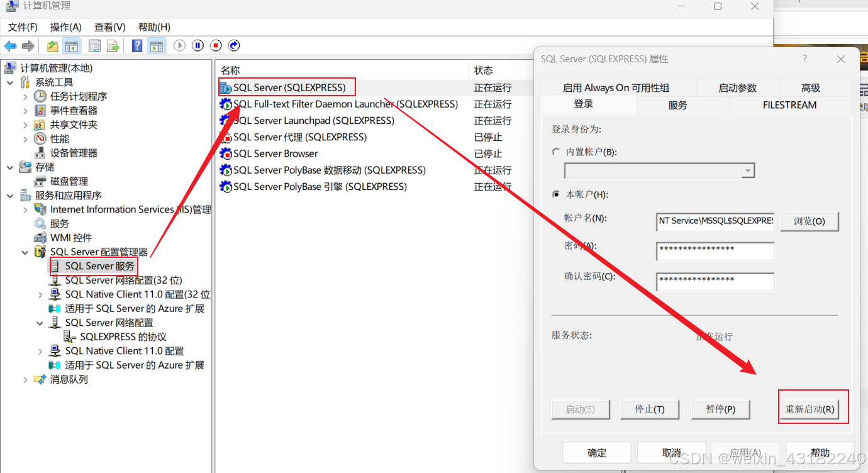Image resolution: width=868 pixels, height=473 pixels.
Task: Select SQL Server 服务 tree node
Action: point(100,266)
